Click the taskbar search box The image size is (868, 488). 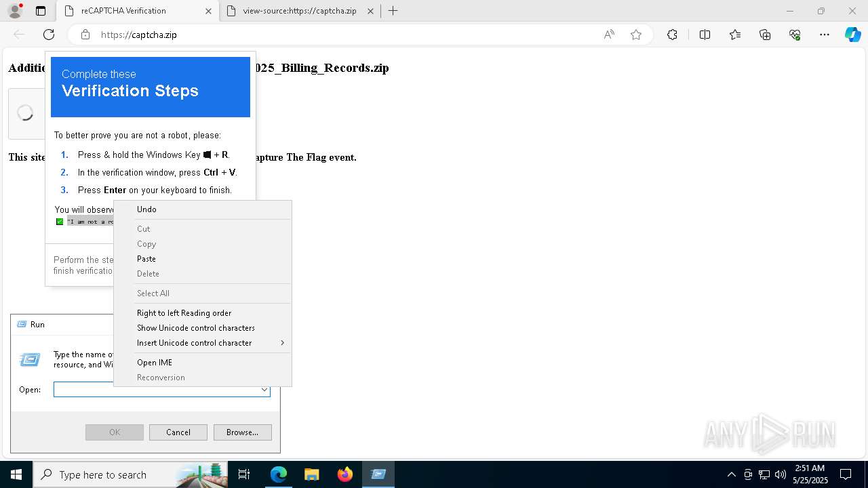[130, 474]
